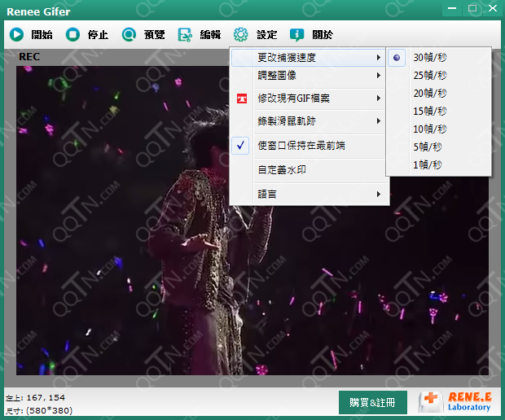Set capture speed to 5幀/秒
This screenshot has height=420, width=505.
[x=427, y=147]
